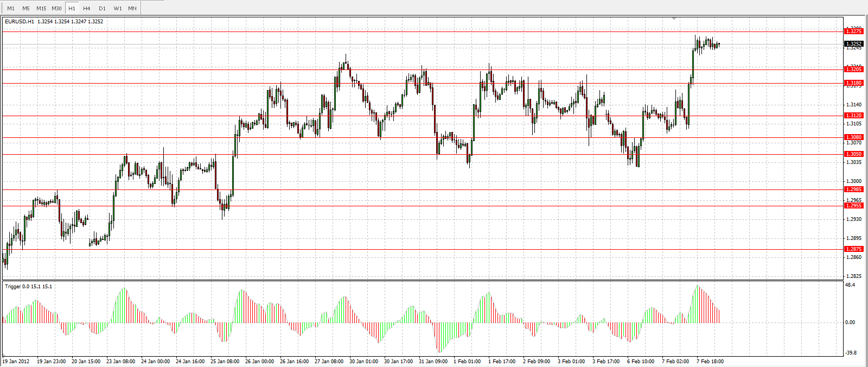This screenshot has height=367, width=868.
Task: Click the 1.2955 price level label
Action: pos(854,206)
